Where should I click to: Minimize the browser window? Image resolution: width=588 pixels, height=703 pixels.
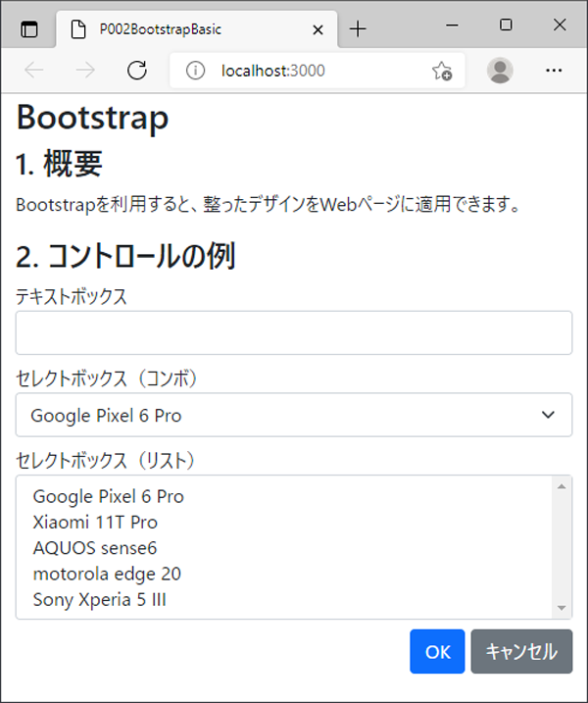(x=452, y=25)
